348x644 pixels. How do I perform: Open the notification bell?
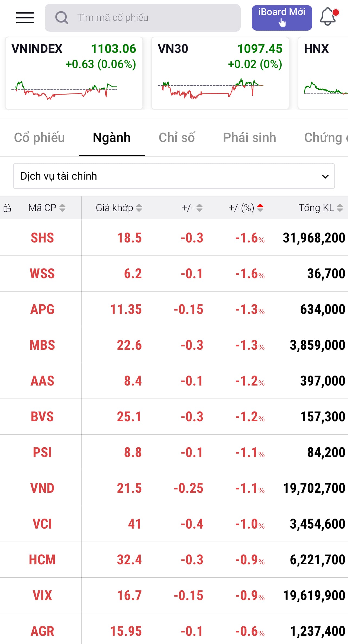click(x=328, y=17)
